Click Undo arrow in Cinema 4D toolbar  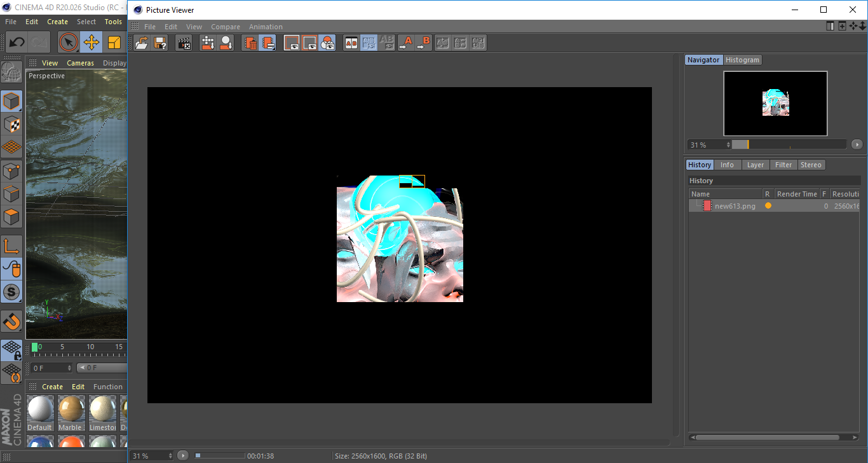[x=17, y=43]
